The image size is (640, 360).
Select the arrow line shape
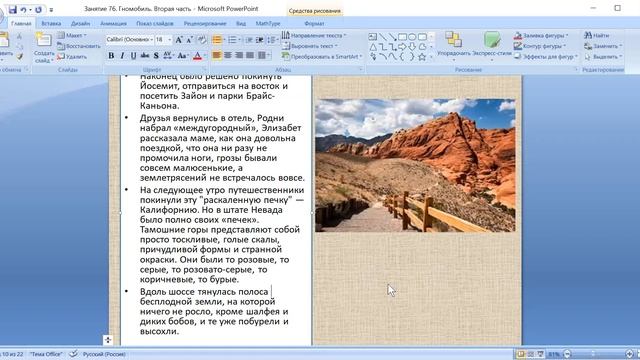pos(392,37)
